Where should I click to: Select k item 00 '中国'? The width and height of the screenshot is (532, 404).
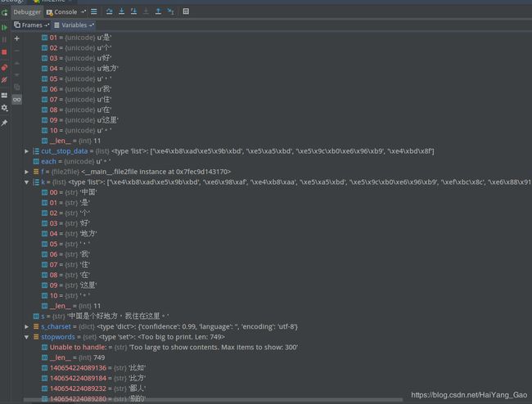point(70,192)
